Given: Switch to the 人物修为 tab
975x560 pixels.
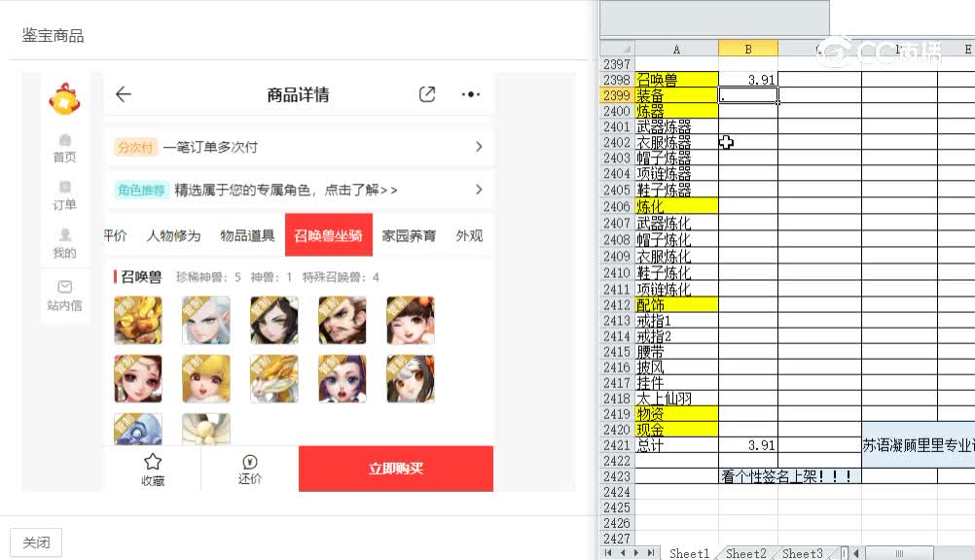Looking at the screenshot, I should [173, 235].
